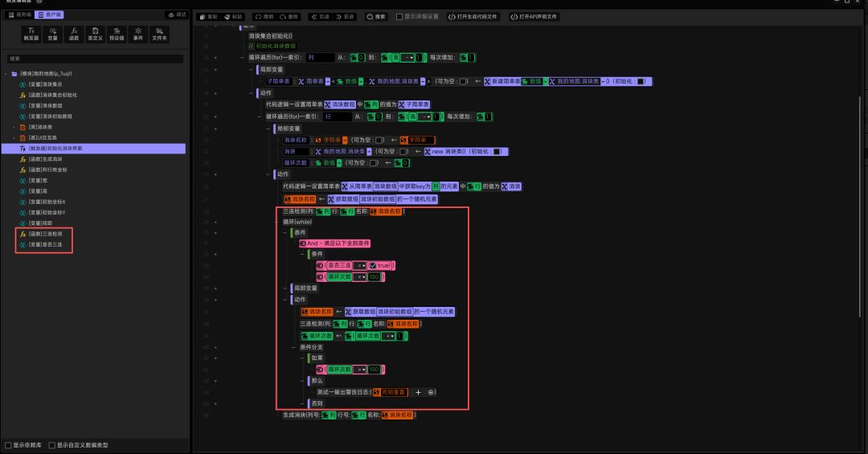868x454 pixels.
Task: Click the 打开API声明文件 button
Action: coord(534,17)
